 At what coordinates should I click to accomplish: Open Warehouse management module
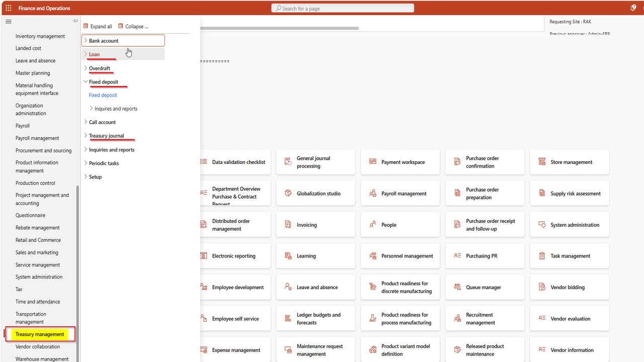42,359
